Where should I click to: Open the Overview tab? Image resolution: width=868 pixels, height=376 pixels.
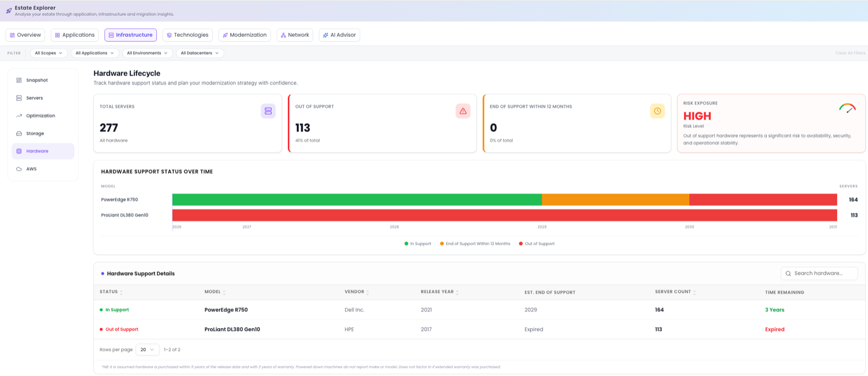(x=25, y=35)
